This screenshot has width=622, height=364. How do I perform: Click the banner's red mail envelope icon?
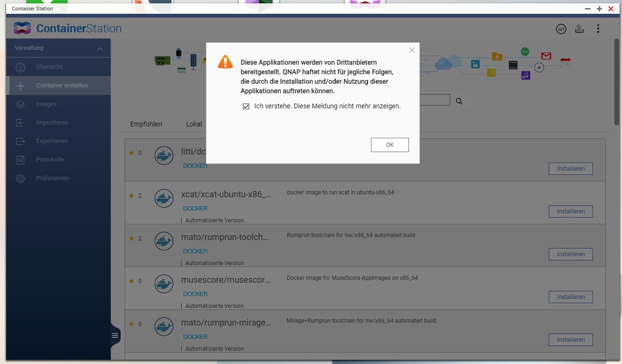pyautogui.click(x=546, y=56)
